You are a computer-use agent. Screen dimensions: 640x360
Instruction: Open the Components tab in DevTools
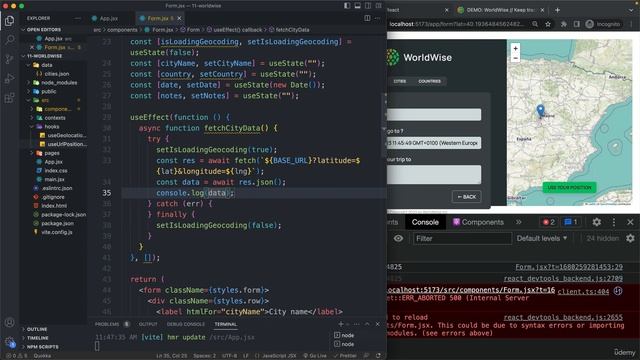coord(478,222)
